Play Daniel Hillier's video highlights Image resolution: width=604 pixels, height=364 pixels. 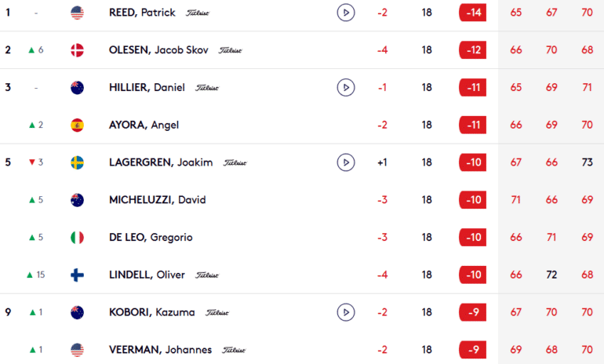pyautogui.click(x=346, y=87)
